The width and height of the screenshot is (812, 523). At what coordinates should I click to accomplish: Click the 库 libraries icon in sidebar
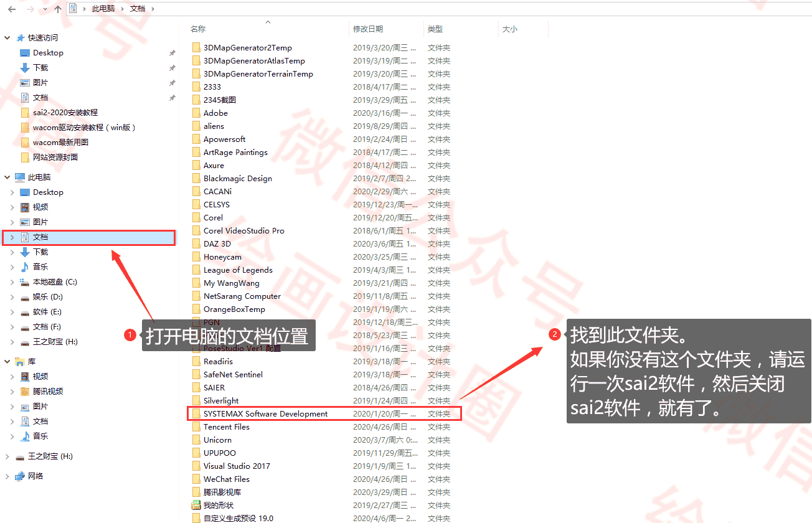pyautogui.click(x=20, y=362)
